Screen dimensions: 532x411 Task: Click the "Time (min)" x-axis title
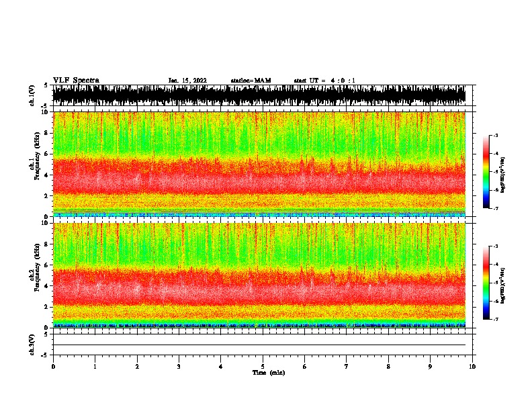(x=269, y=373)
